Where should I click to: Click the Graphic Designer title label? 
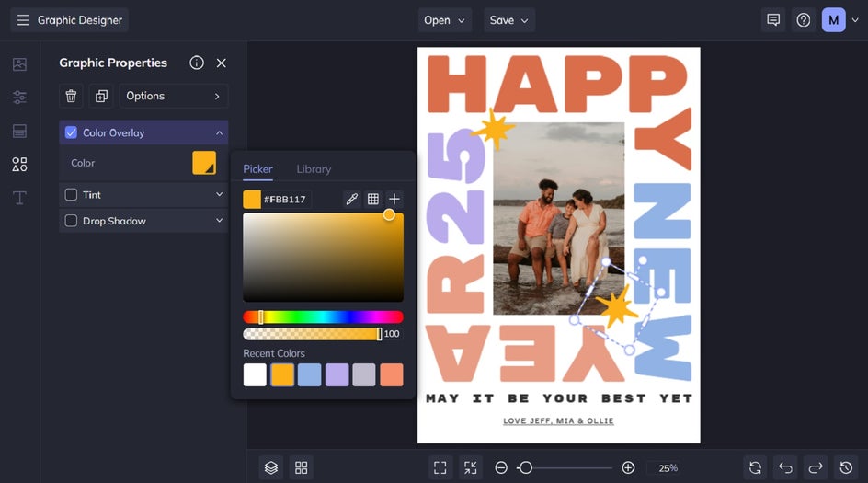(80, 20)
